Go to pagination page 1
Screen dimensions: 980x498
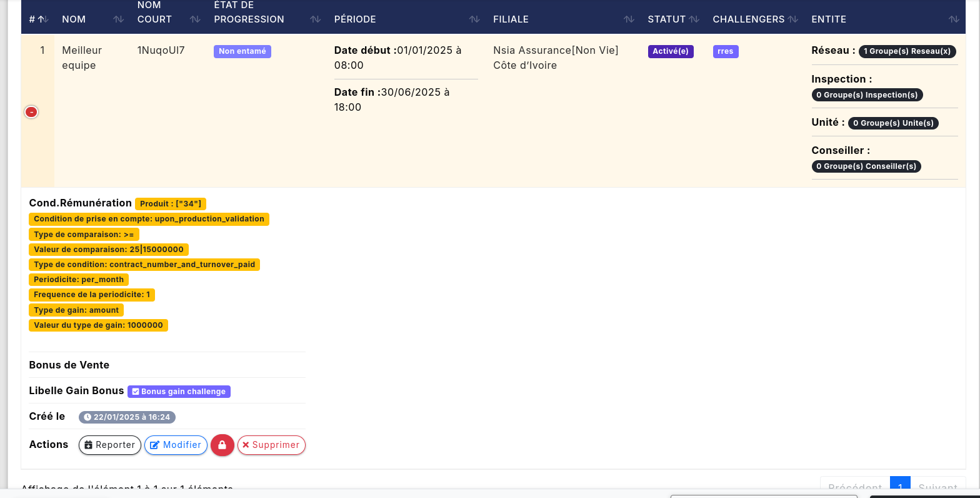900,487
